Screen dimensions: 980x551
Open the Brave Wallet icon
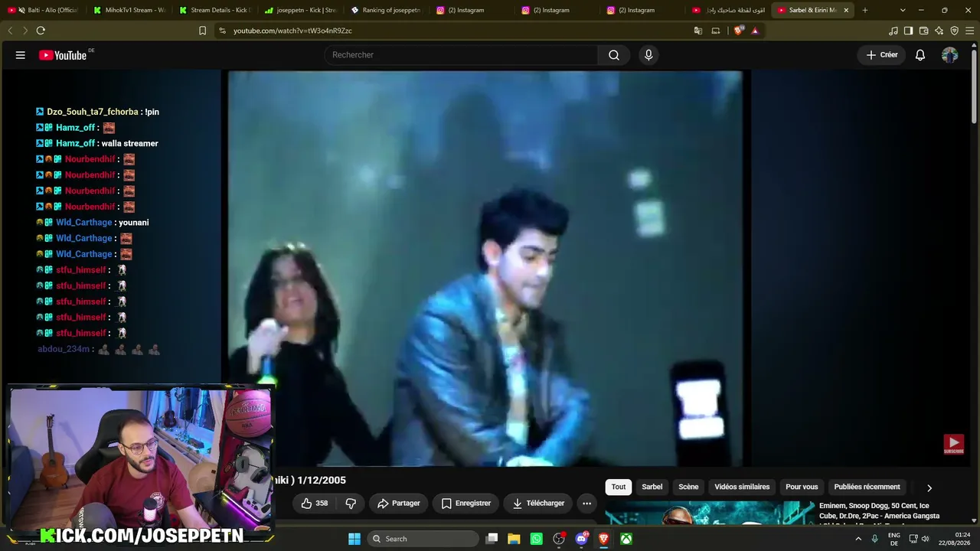click(x=924, y=31)
